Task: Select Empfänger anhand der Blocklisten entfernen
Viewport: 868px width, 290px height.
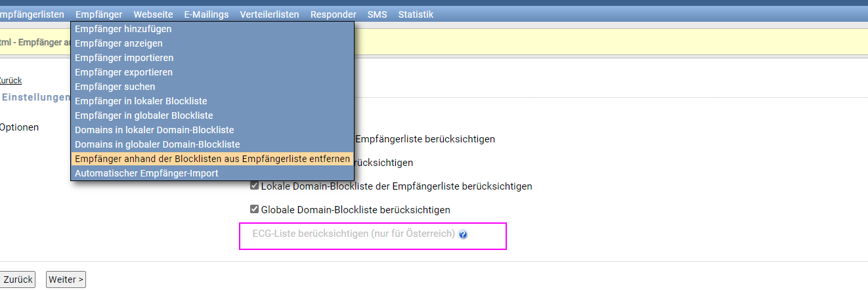Action: [x=212, y=159]
